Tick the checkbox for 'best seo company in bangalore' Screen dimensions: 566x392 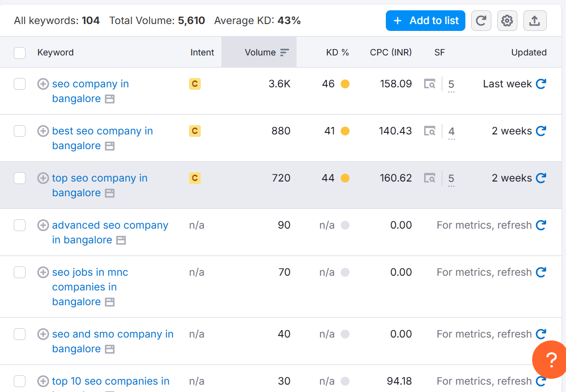pyautogui.click(x=20, y=131)
